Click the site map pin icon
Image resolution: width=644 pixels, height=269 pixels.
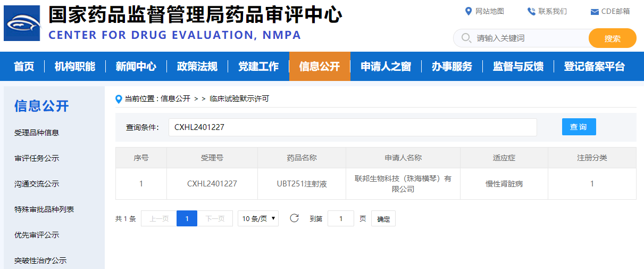(x=469, y=11)
